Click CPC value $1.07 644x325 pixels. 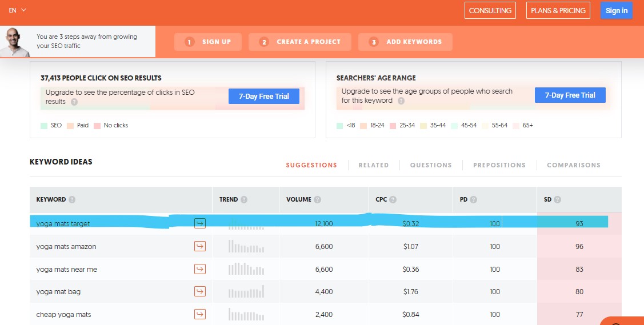pyautogui.click(x=411, y=247)
